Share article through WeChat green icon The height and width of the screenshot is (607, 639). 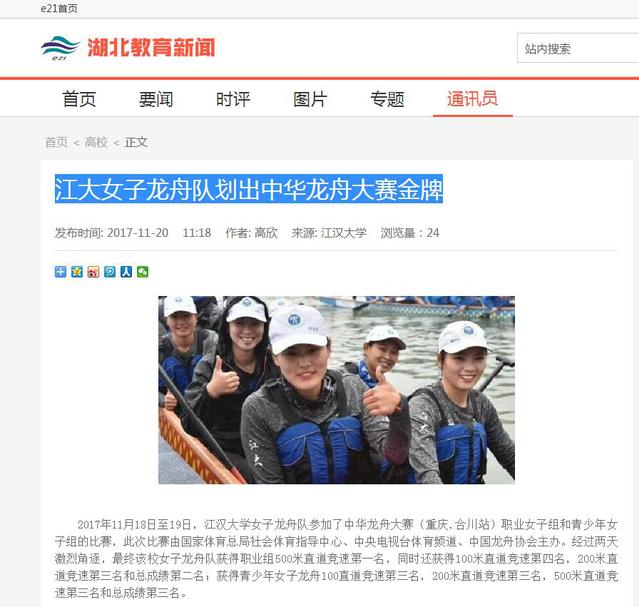pos(143,271)
